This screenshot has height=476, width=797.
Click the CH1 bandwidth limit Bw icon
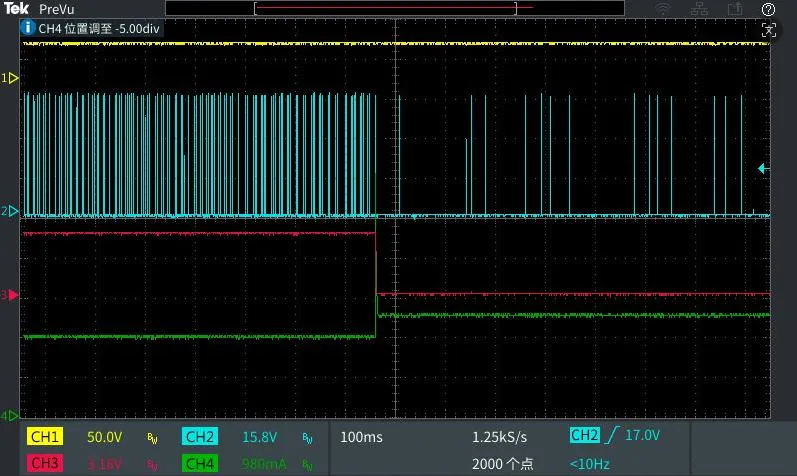(152, 438)
